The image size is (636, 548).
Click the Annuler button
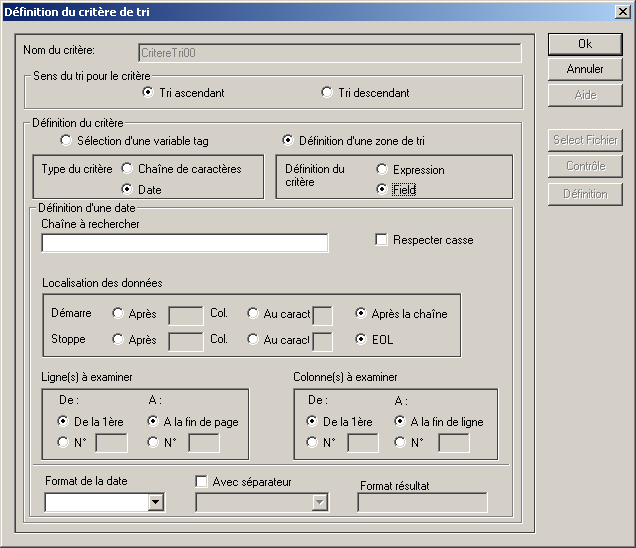pyautogui.click(x=585, y=69)
